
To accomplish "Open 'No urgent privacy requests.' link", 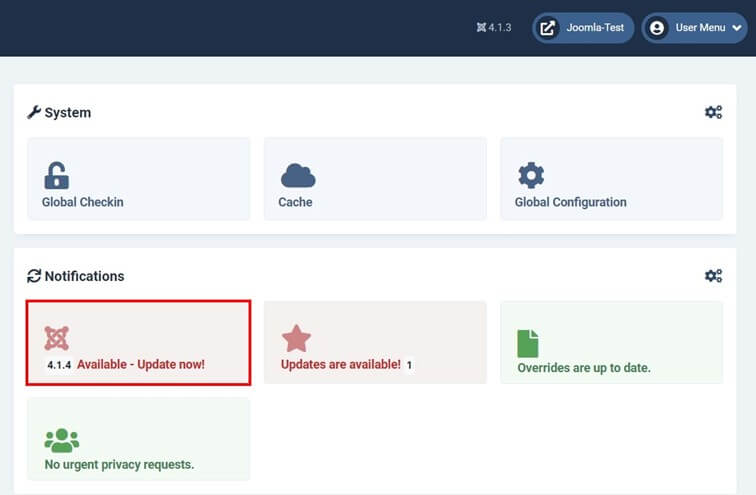I will (119, 465).
